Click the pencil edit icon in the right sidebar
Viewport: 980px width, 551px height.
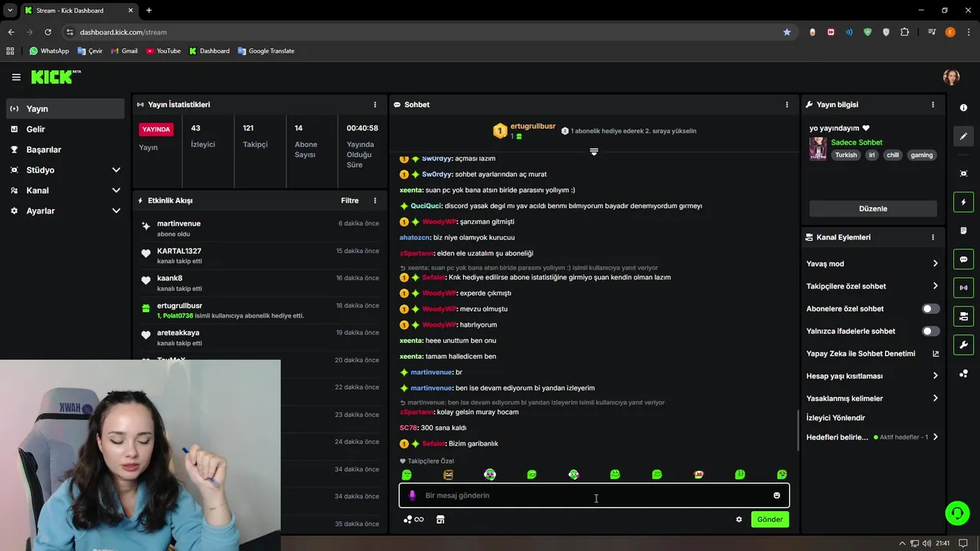point(963,136)
